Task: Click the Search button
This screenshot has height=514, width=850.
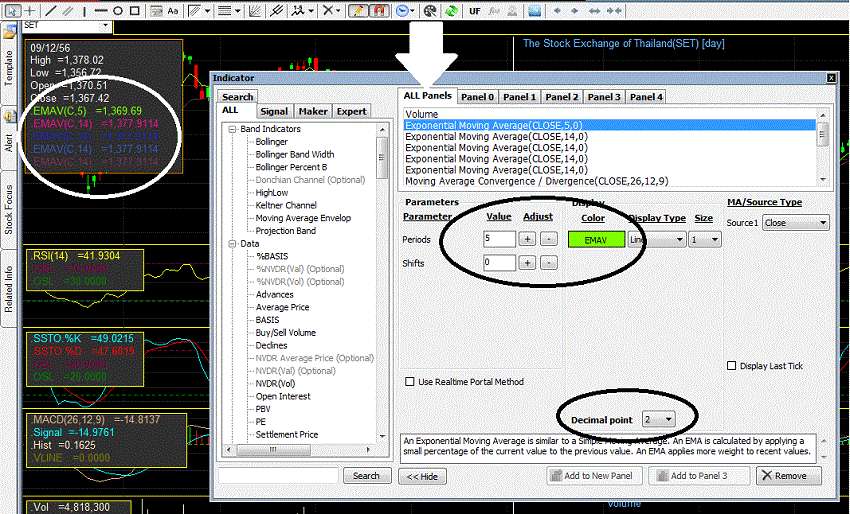Action: coord(367,476)
